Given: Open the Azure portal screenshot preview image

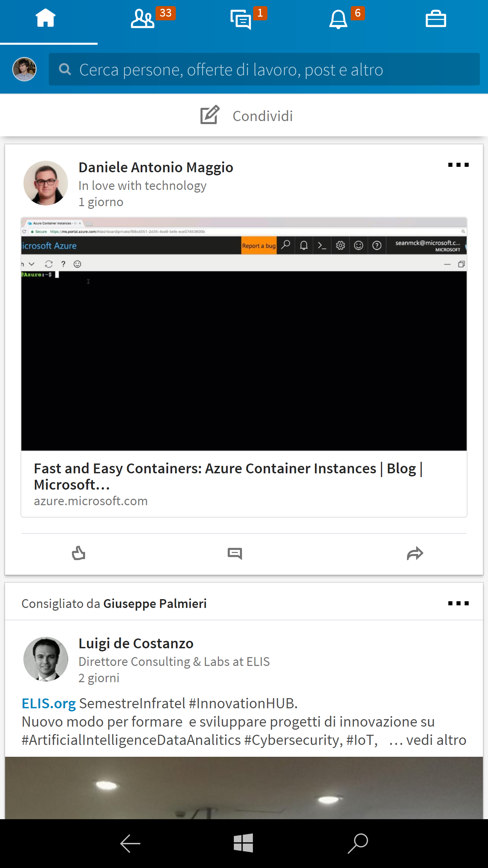Looking at the screenshot, I should tap(244, 334).
